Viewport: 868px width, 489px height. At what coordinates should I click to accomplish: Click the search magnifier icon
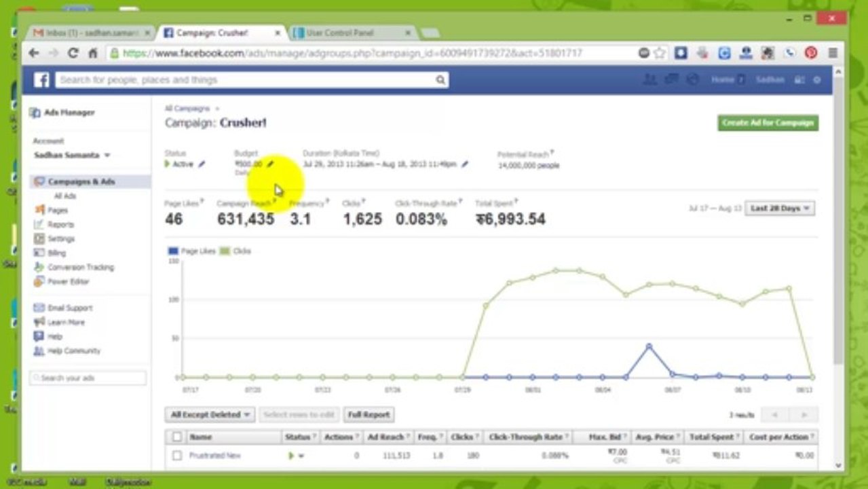point(440,80)
